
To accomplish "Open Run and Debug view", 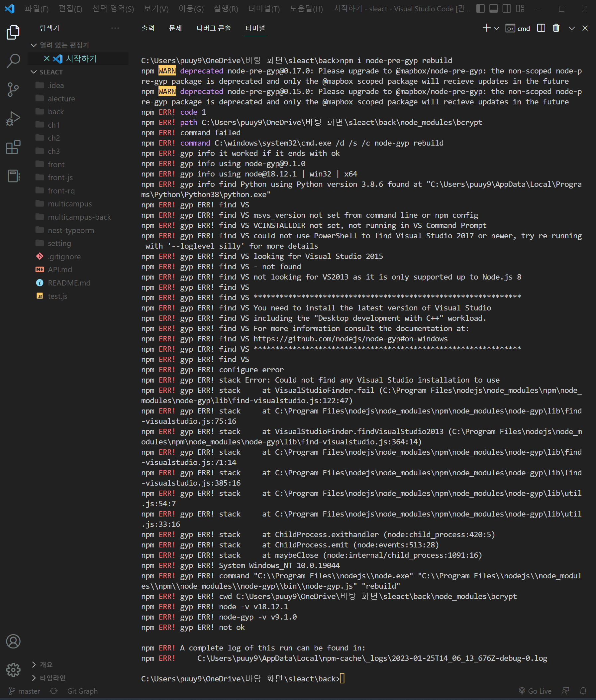I will pyautogui.click(x=13, y=118).
